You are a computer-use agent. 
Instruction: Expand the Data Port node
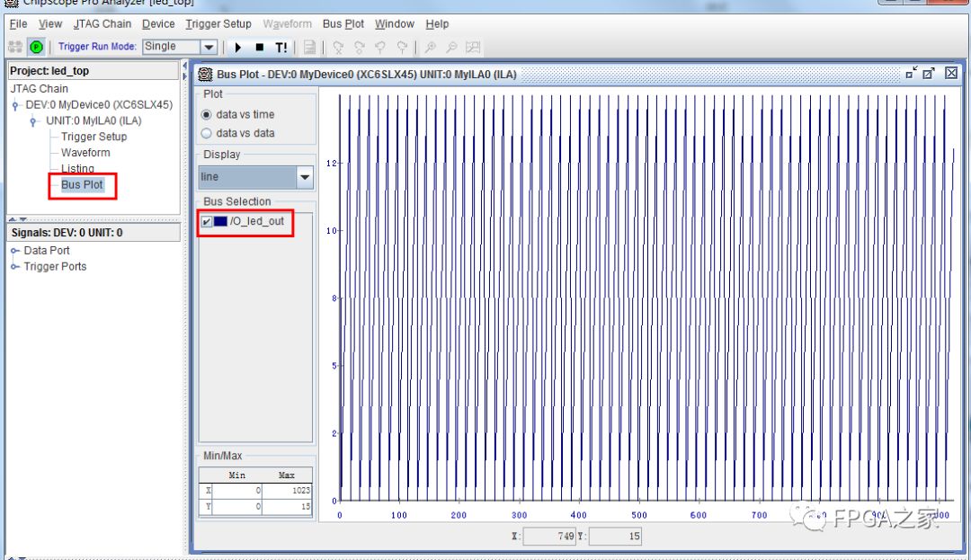click(x=15, y=251)
